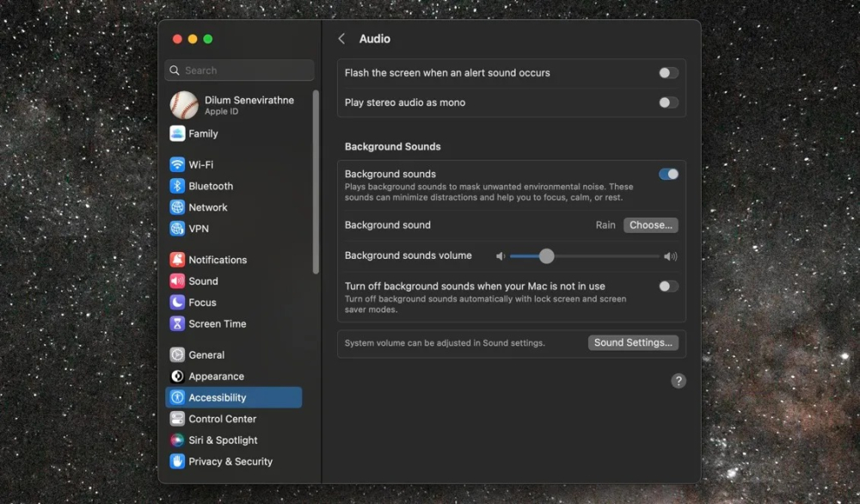
Task: Enable turn off background sounds when inactive
Action: (668, 286)
